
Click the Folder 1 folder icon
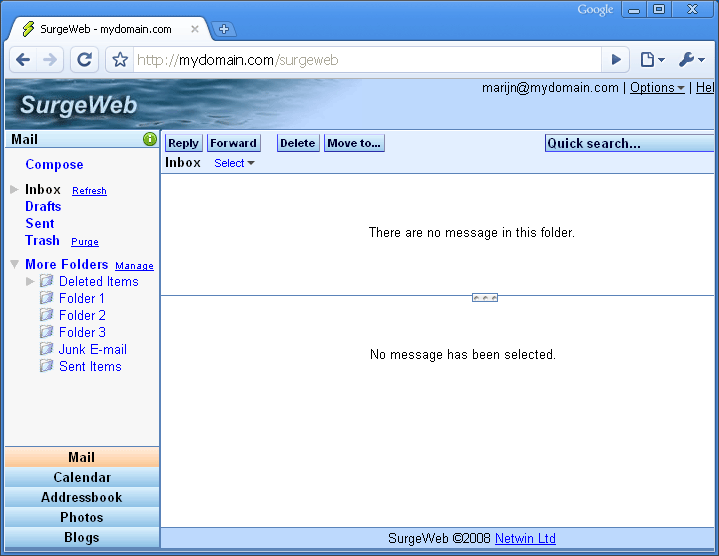coord(46,298)
